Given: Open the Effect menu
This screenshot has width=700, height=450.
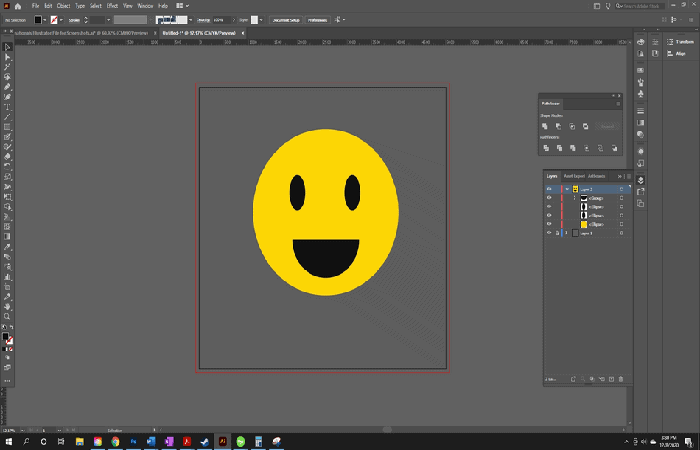Looking at the screenshot, I should (x=112, y=6).
